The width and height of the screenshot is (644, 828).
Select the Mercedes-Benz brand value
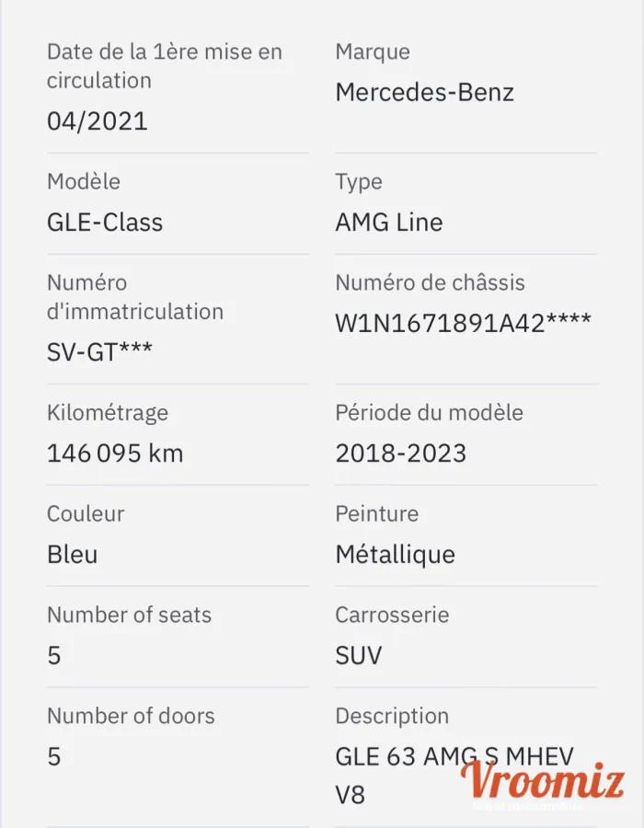[x=424, y=92]
